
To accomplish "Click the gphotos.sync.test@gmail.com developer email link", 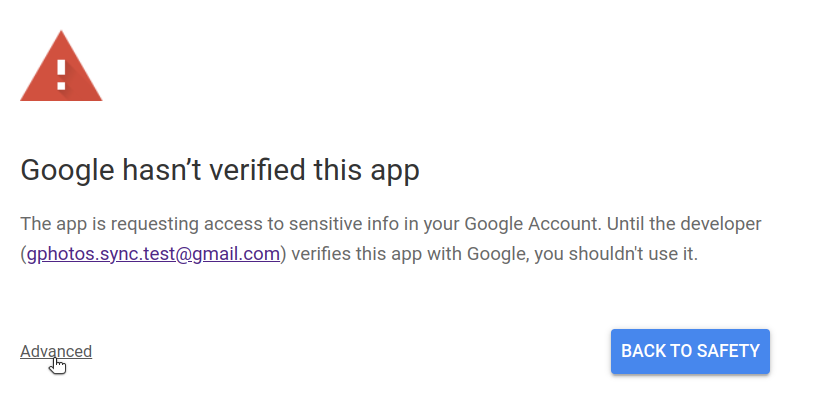I will click(x=153, y=254).
